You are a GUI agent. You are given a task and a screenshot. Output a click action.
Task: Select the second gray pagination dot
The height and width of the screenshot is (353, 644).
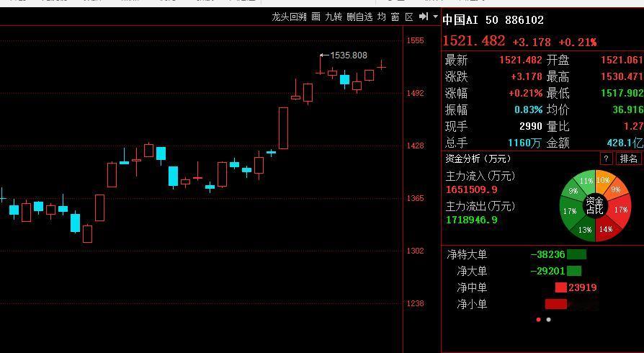click(x=549, y=319)
